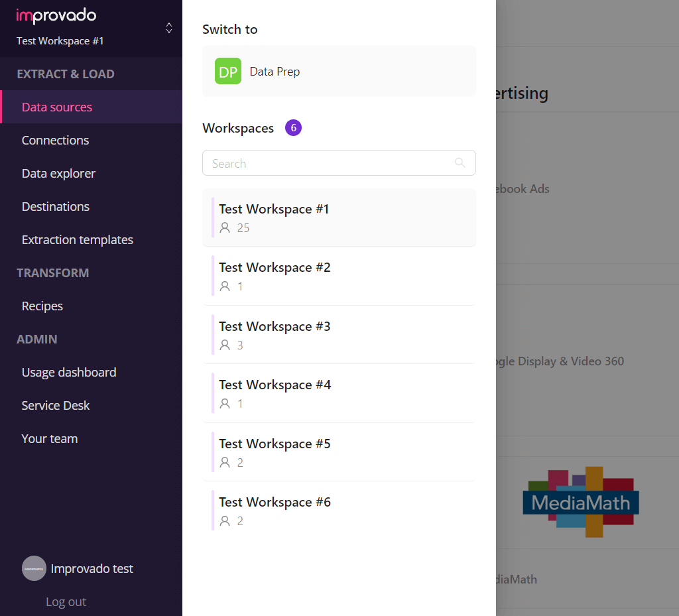679x616 pixels.
Task: Click the Log out link
Action: click(66, 601)
